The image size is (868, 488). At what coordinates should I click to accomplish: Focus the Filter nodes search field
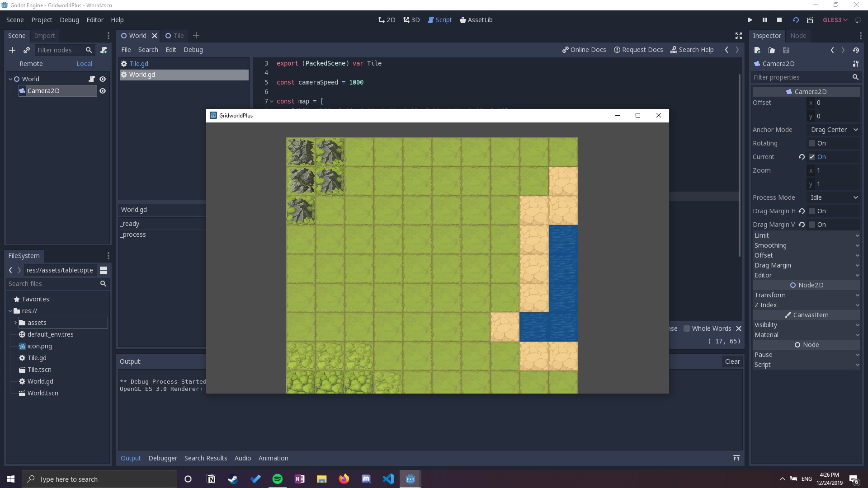61,50
